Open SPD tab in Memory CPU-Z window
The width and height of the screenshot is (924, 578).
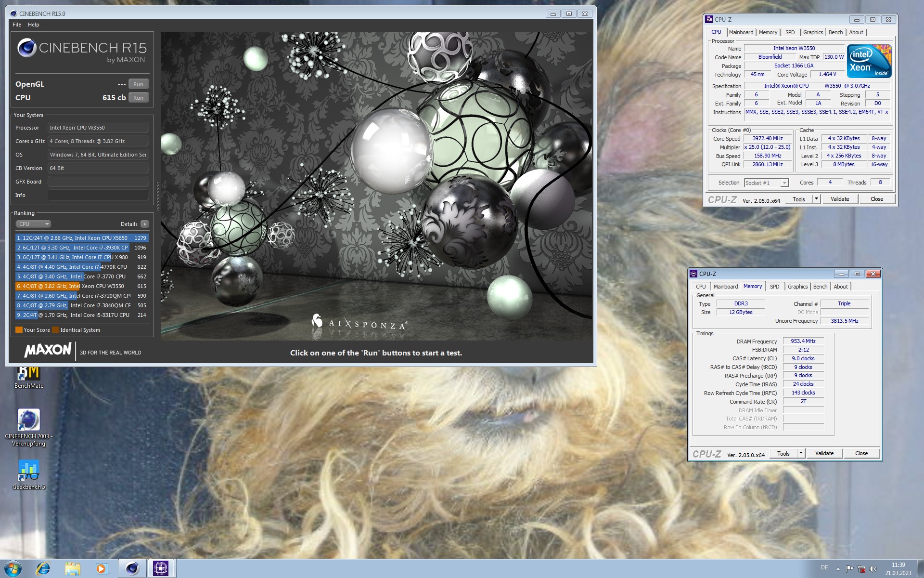click(774, 287)
